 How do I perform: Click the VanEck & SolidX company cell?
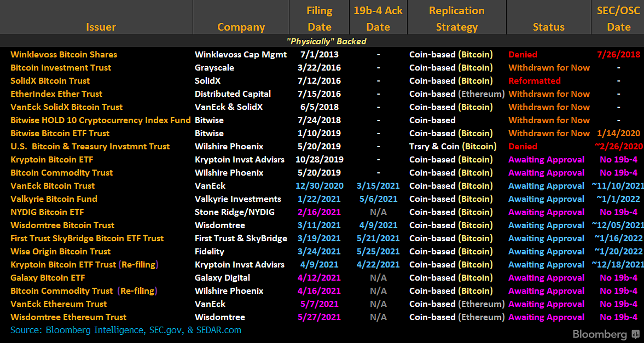[229, 107]
